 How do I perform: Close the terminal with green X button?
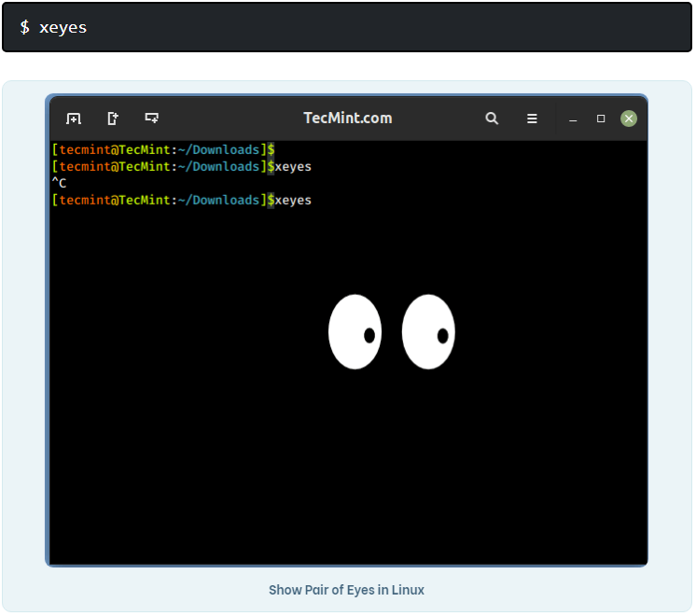coord(629,119)
